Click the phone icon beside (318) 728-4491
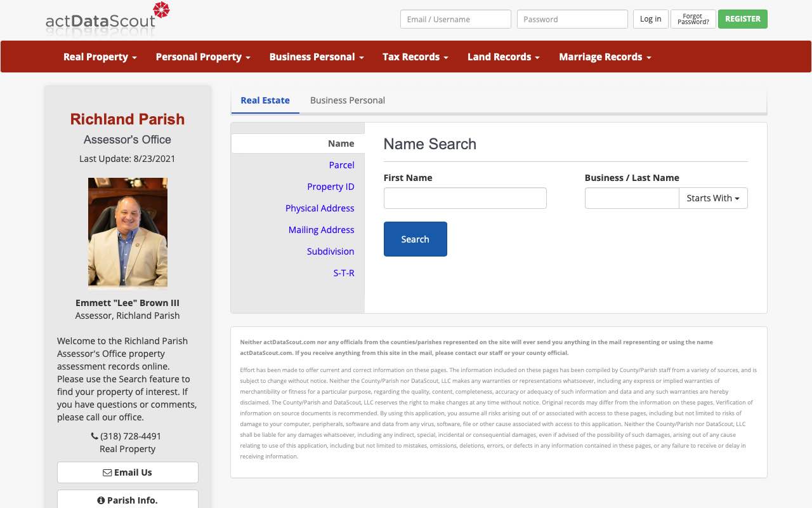This screenshot has height=508, width=812. coord(94,436)
